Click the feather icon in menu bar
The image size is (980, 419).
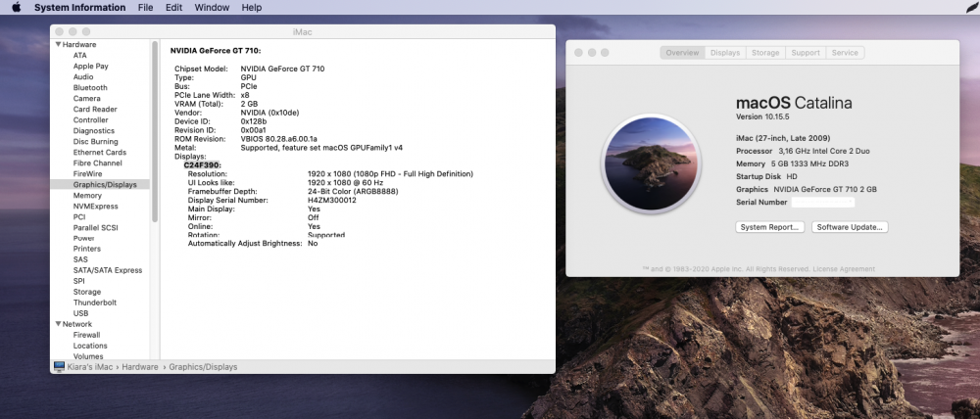(x=972, y=7)
